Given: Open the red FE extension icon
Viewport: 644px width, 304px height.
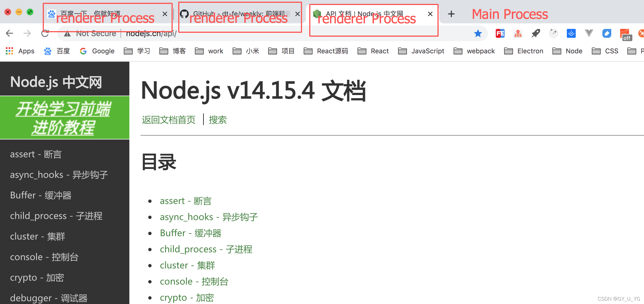Looking at the screenshot, I should [500, 34].
